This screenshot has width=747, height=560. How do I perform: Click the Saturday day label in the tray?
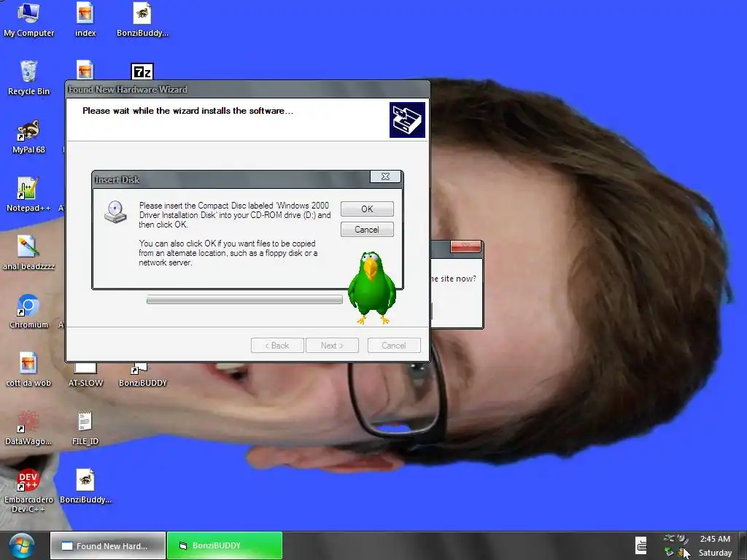tap(715, 553)
